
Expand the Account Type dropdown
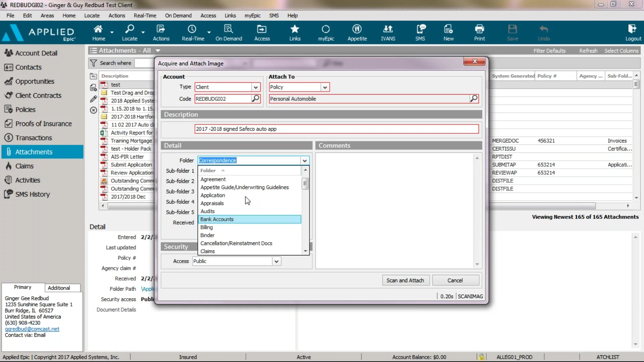coord(256,87)
